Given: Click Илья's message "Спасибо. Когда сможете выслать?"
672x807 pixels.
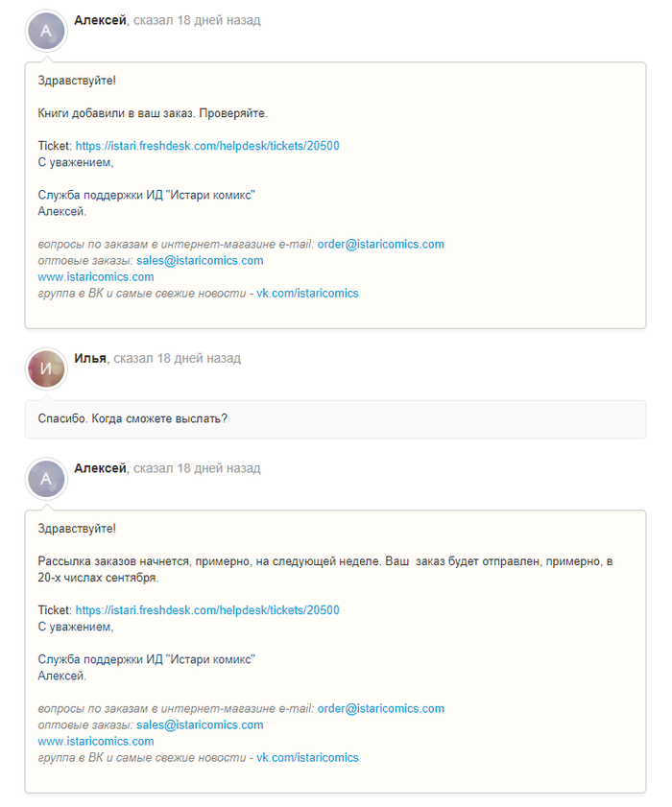Looking at the screenshot, I should 132,419.
